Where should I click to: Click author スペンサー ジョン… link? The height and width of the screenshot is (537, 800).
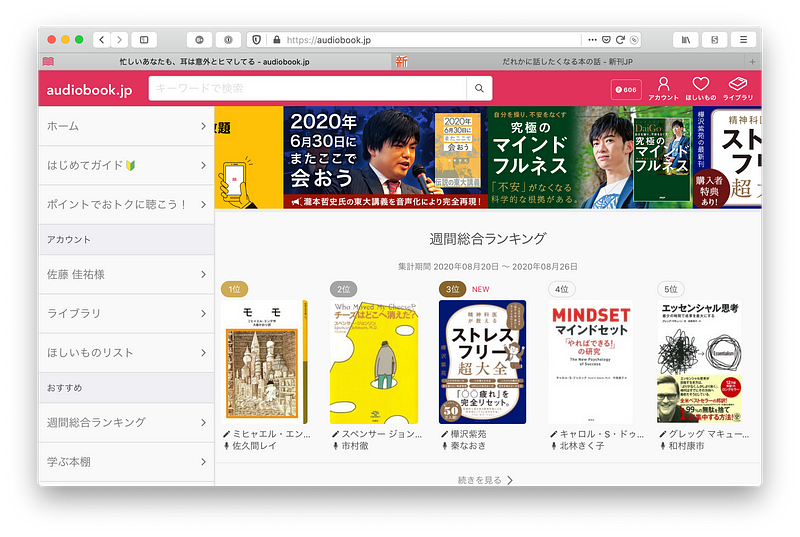(x=382, y=434)
